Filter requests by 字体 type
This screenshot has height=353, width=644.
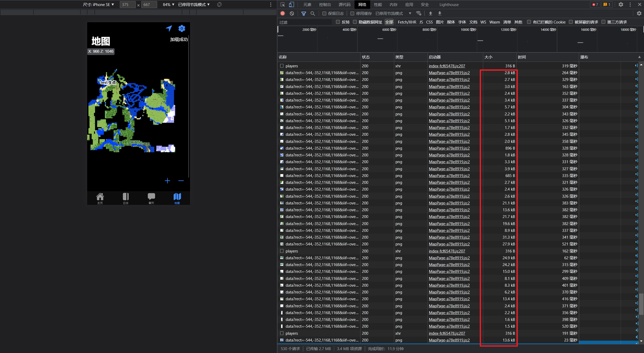(x=462, y=22)
